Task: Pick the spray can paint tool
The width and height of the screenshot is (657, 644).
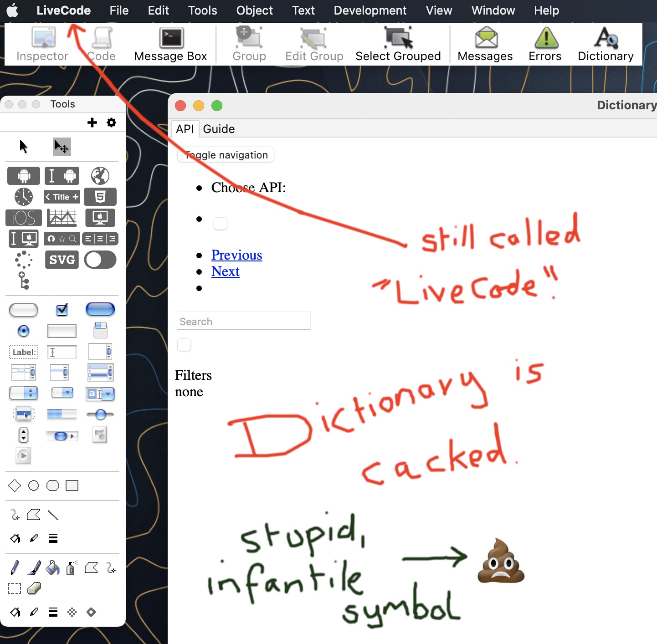Action: pos(72,567)
